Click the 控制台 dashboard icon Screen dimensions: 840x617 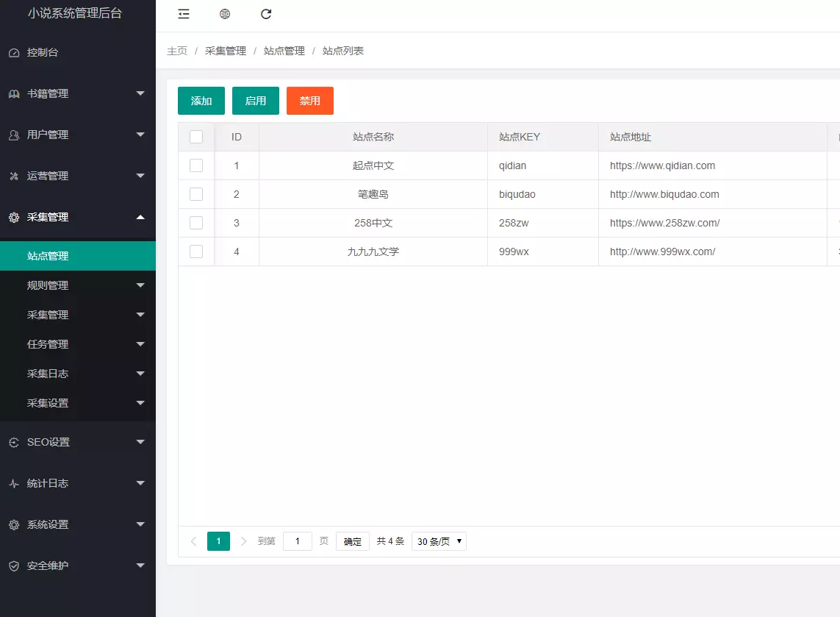tap(14, 52)
